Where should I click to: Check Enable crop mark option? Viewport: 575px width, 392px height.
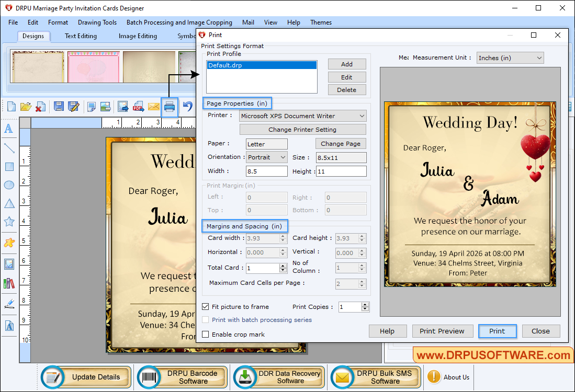206,334
